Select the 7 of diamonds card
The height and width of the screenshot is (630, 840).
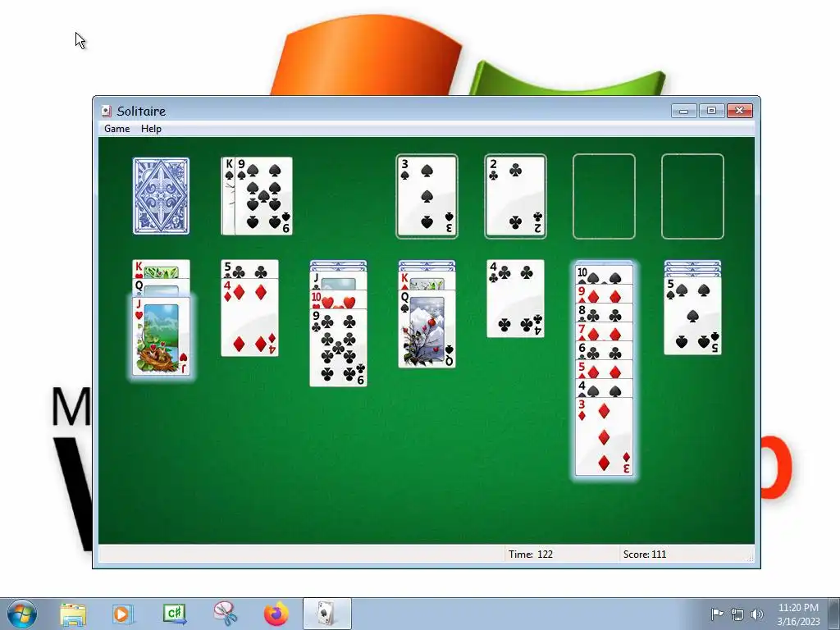point(604,331)
